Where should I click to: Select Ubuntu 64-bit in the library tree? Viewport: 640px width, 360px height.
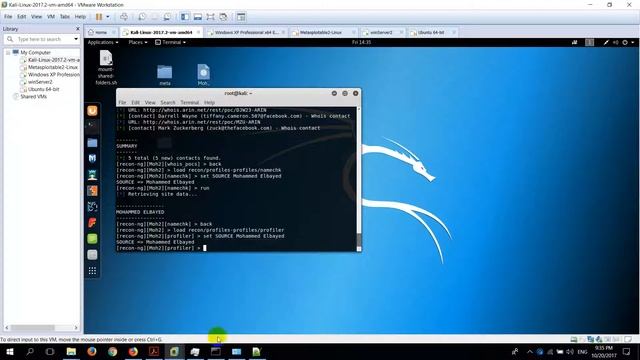pos(43,89)
